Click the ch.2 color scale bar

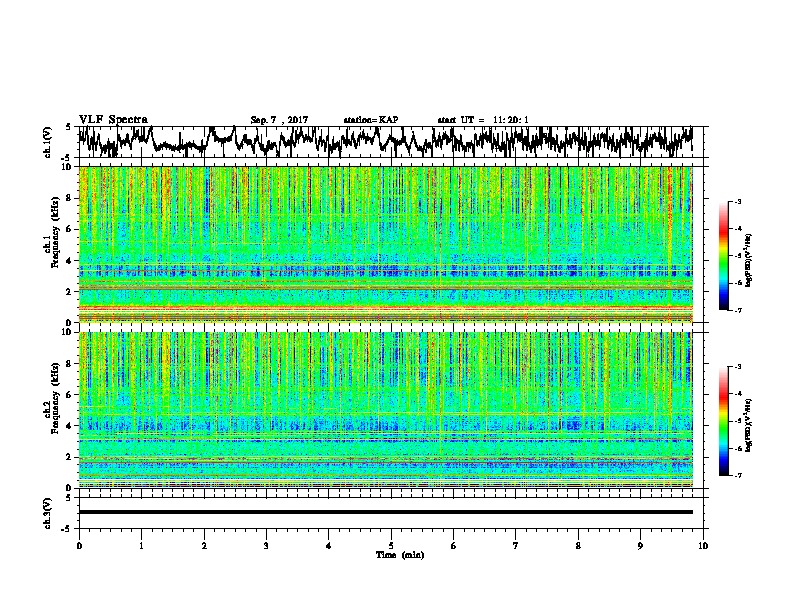coord(723,421)
